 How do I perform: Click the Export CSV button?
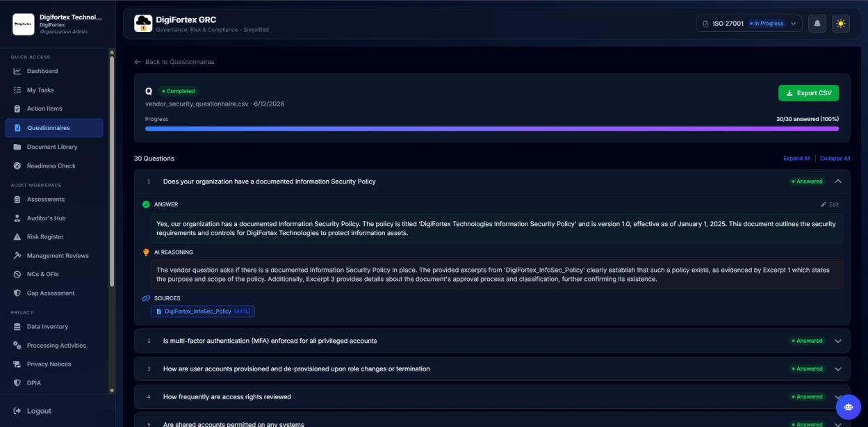[x=808, y=93]
